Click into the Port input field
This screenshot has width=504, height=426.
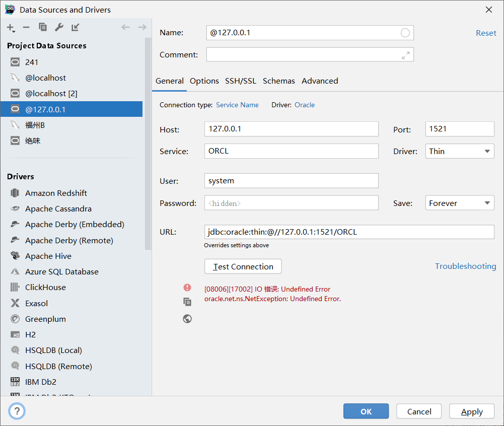[460, 129]
